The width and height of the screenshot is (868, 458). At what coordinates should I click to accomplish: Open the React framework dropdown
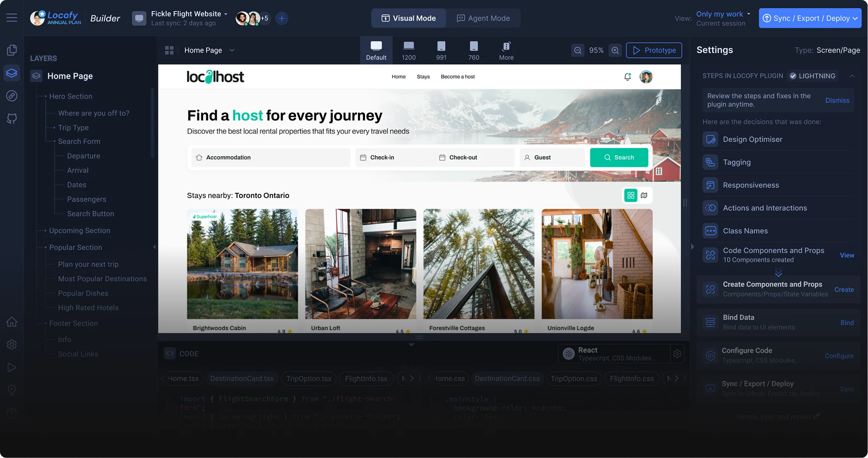pyautogui.click(x=614, y=354)
